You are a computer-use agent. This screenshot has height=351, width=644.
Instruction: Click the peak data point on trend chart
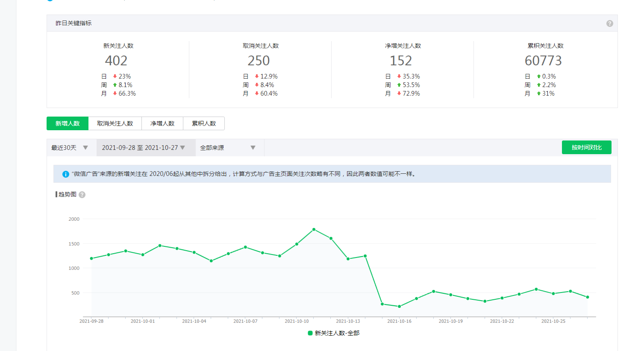[x=314, y=229]
